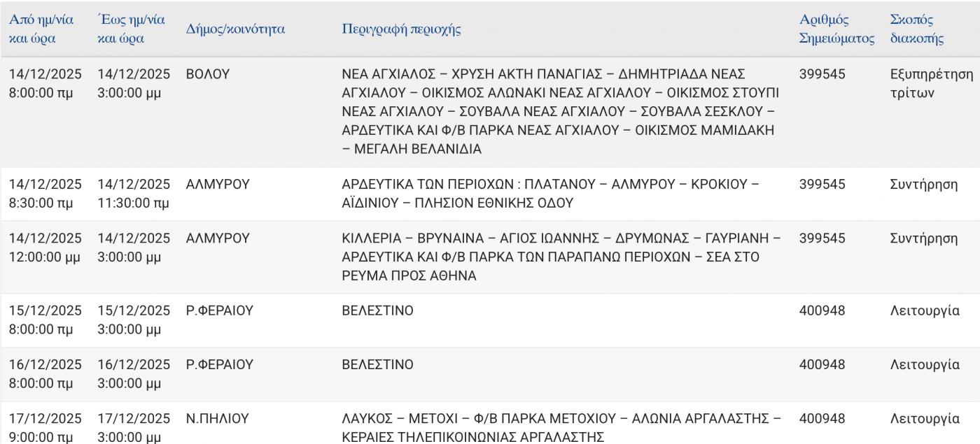980x444 pixels.
Task: Click note number 400948 in 15/12/2025 row
Action: 822,310
